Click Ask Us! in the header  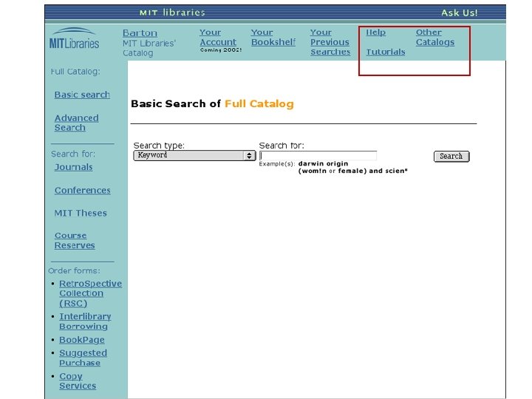(x=459, y=13)
